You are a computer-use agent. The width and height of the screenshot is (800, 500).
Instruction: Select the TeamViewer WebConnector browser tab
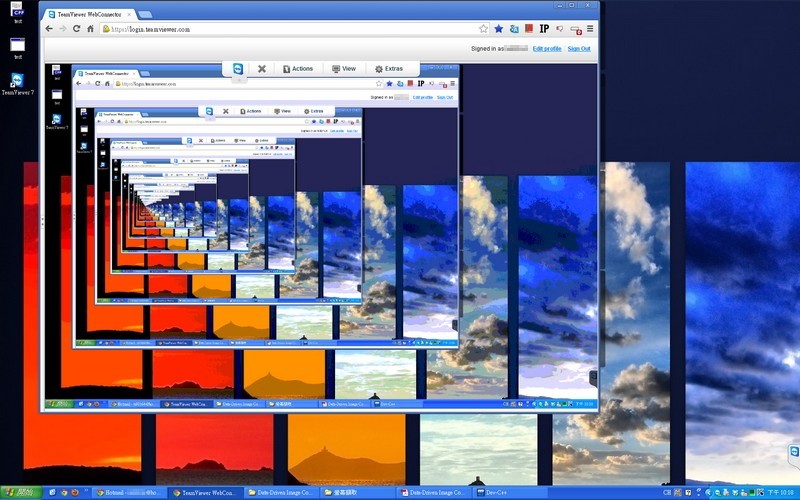click(92, 14)
